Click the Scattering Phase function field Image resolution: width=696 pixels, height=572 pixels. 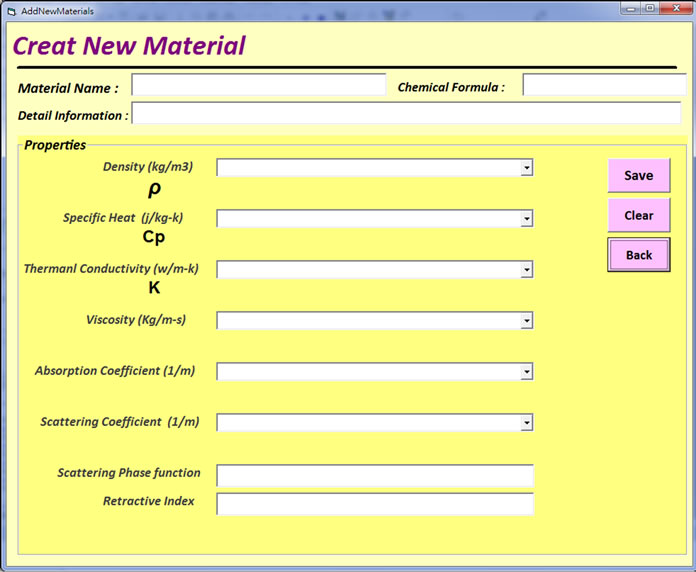pos(375,475)
